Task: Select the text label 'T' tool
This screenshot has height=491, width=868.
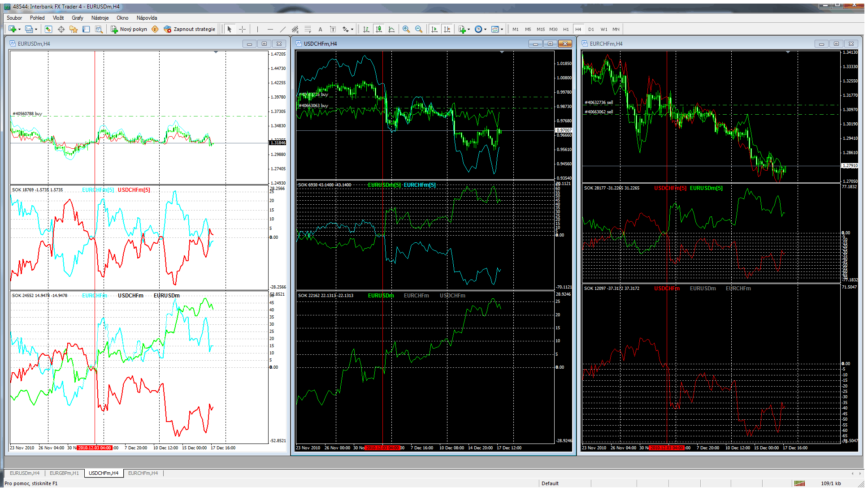Action: point(333,29)
